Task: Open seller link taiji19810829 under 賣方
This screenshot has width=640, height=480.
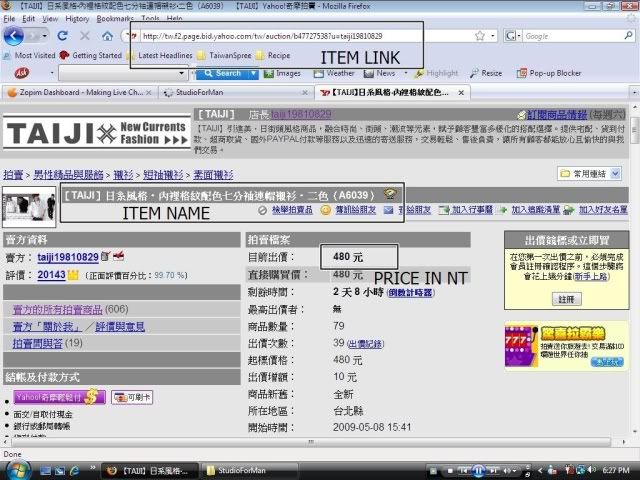Action: coord(68,257)
